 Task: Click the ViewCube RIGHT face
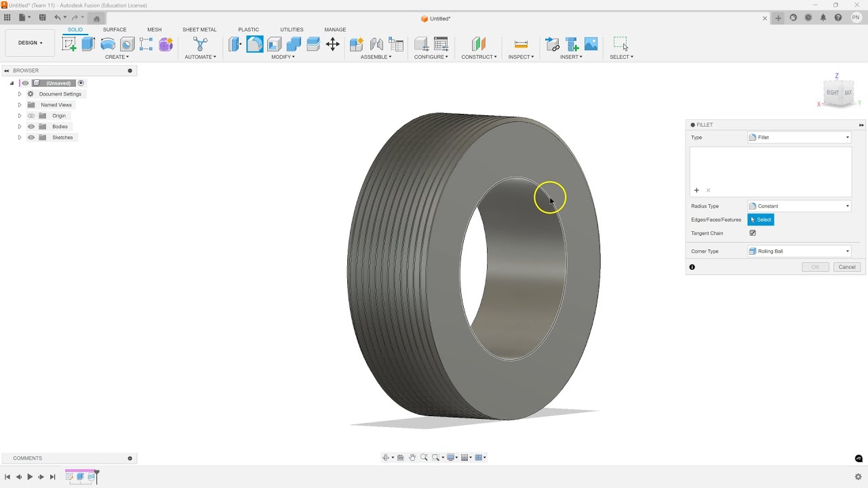point(832,93)
